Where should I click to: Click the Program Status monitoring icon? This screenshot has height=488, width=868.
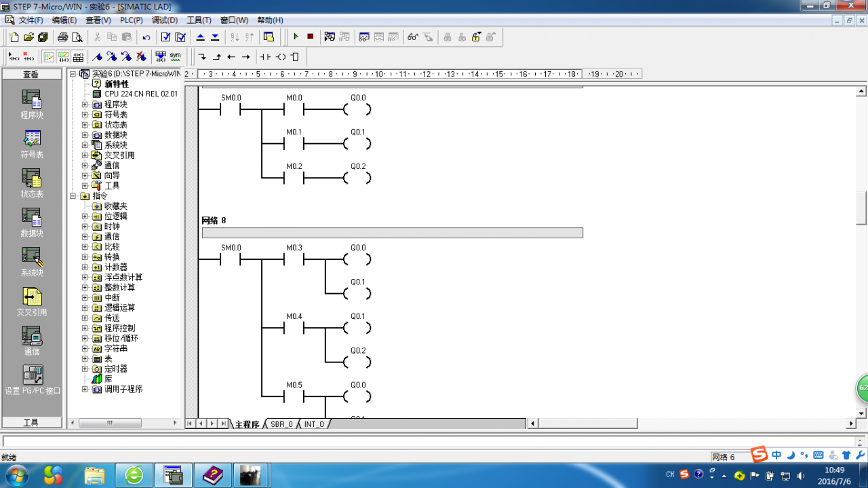[x=330, y=37]
